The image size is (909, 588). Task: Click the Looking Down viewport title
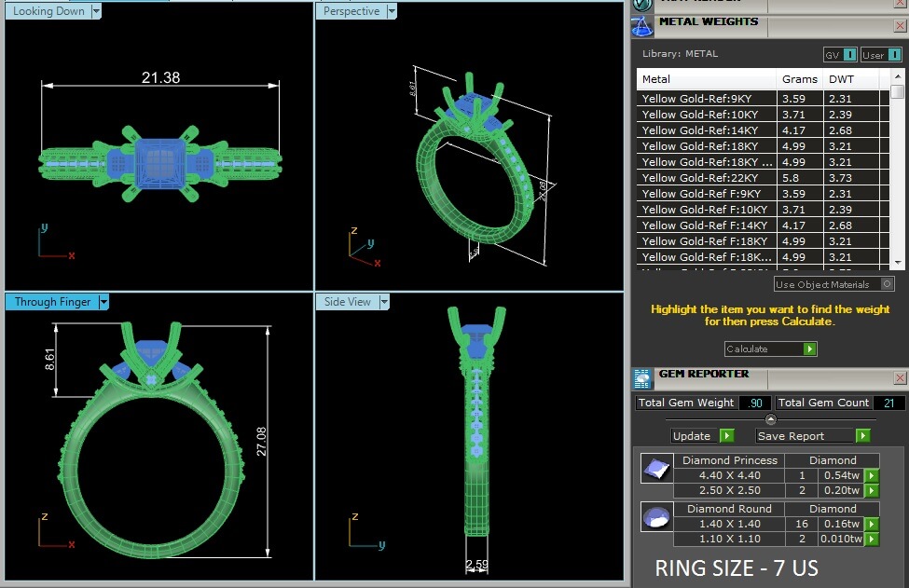pyautogui.click(x=48, y=11)
